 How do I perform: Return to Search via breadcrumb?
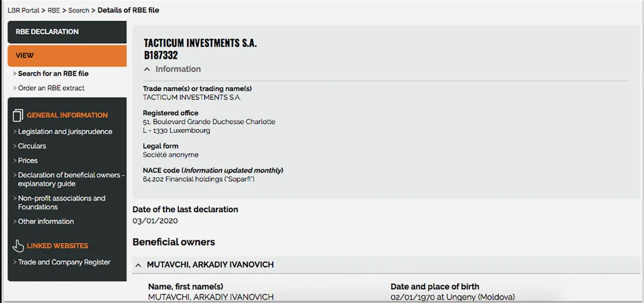(79, 10)
